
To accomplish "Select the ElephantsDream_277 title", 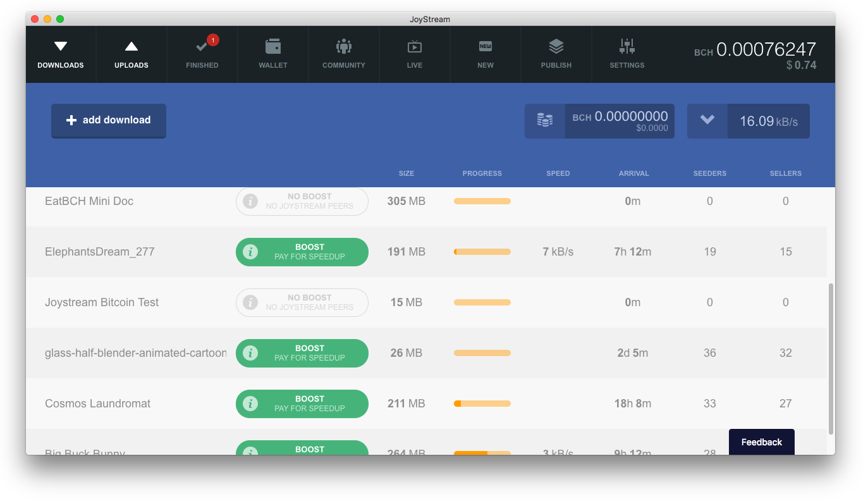I will [x=100, y=252].
